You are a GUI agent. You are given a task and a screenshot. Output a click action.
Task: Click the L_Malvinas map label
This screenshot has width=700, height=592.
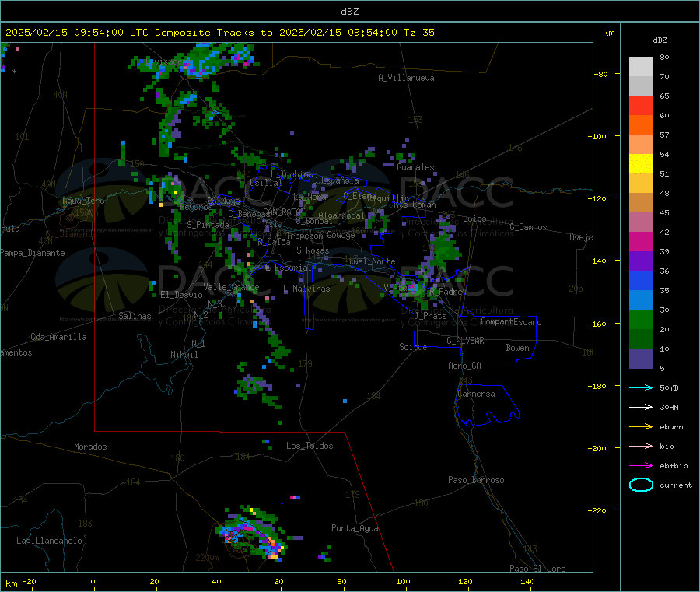tap(306, 289)
